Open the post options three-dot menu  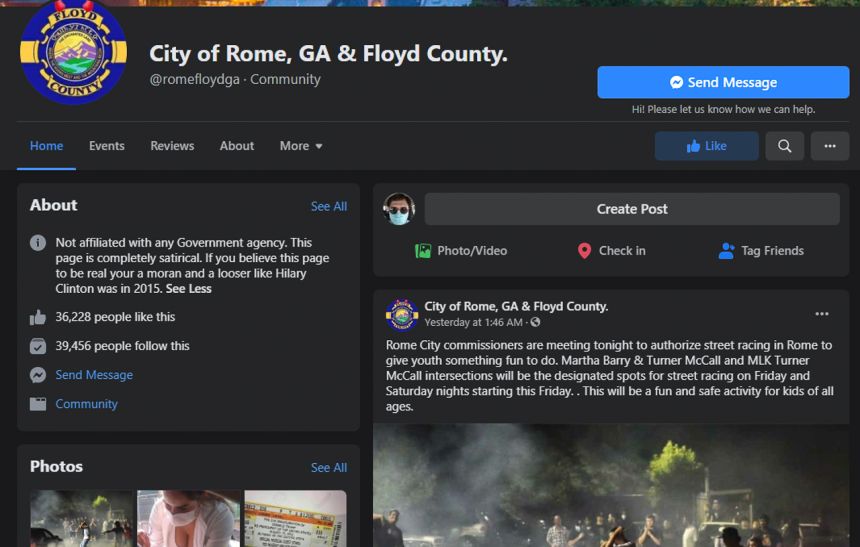click(822, 314)
